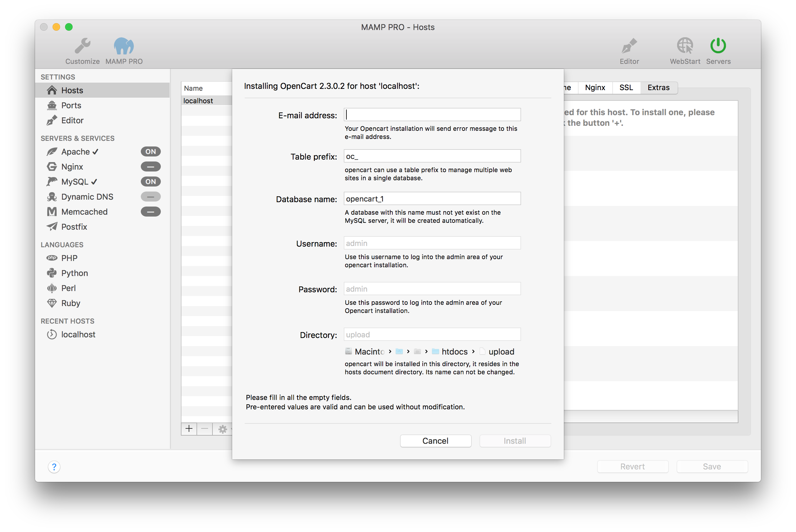The height and width of the screenshot is (532, 796).
Task: Open recent host localhost clock icon
Action: click(52, 335)
